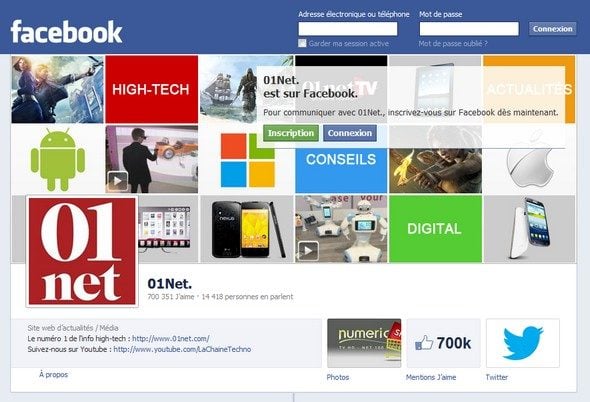Open the Twitter bird icon
This screenshot has height=402, width=590.
pyautogui.click(x=523, y=343)
